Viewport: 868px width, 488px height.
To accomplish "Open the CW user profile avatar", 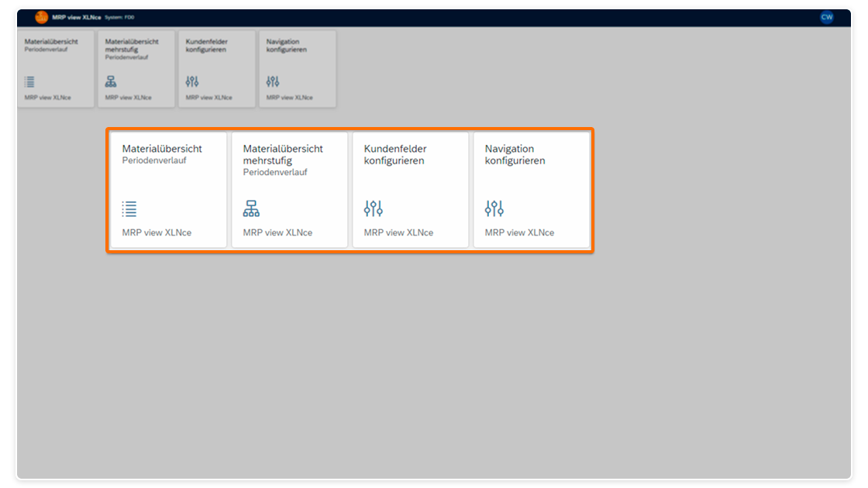I will (x=825, y=16).
